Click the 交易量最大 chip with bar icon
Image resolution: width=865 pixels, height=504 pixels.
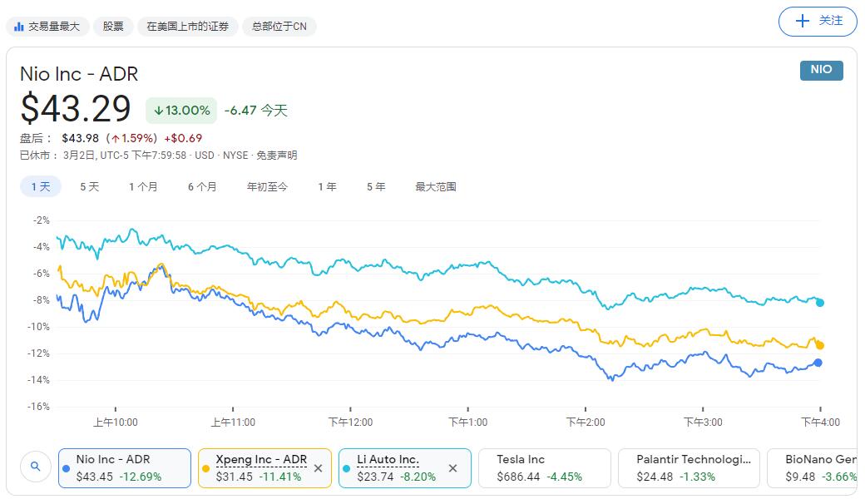[x=47, y=27]
